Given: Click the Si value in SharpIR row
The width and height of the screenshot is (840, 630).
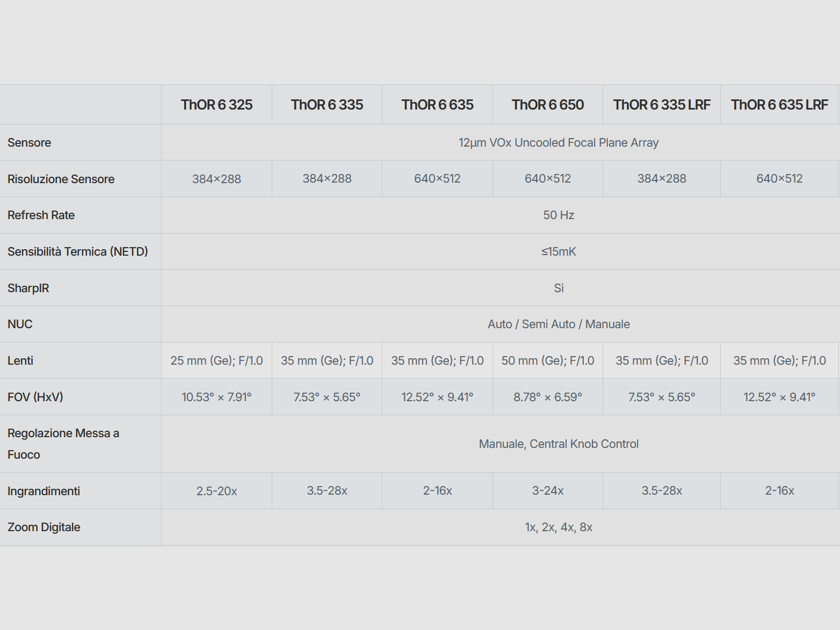Looking at the screenshot, I should click(559, 288).
